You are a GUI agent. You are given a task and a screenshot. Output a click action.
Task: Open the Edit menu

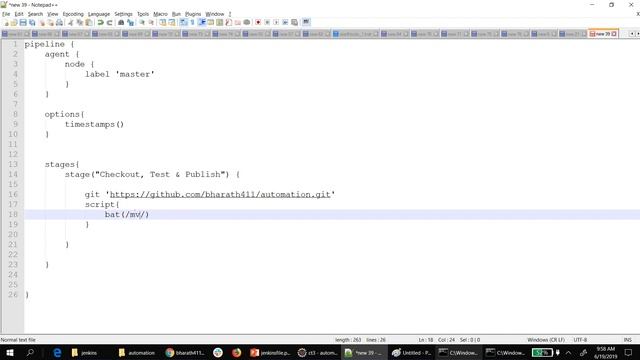19,14
